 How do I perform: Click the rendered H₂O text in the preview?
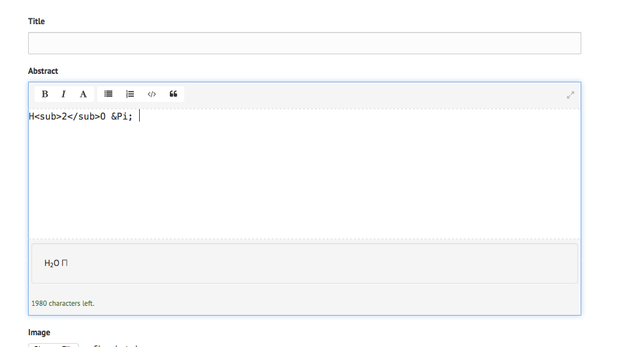tap(52, 263)
